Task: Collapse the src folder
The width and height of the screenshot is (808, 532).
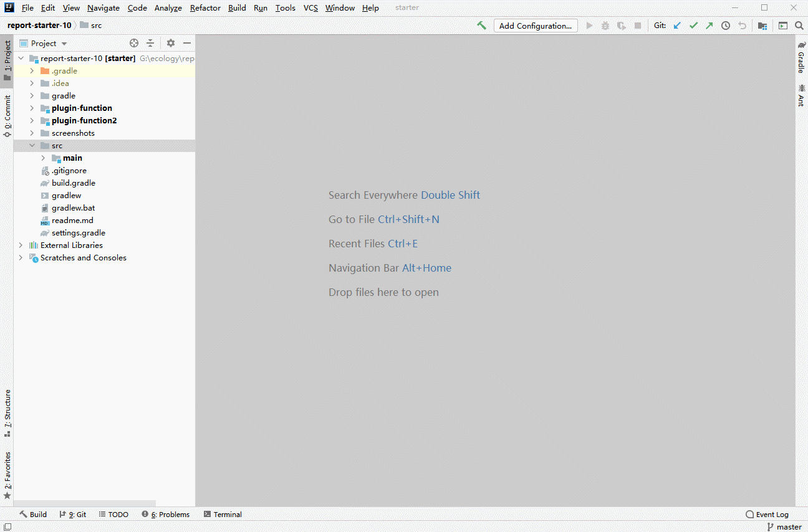Action: [32, 145]
